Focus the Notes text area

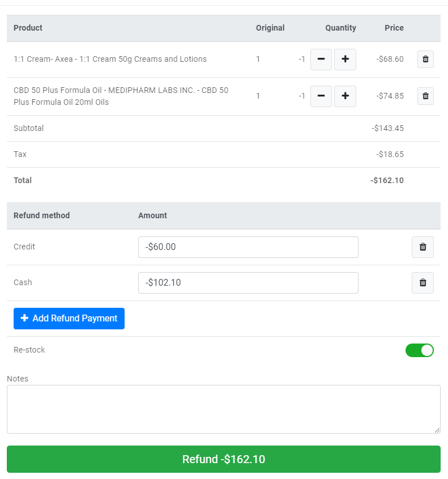224,409
